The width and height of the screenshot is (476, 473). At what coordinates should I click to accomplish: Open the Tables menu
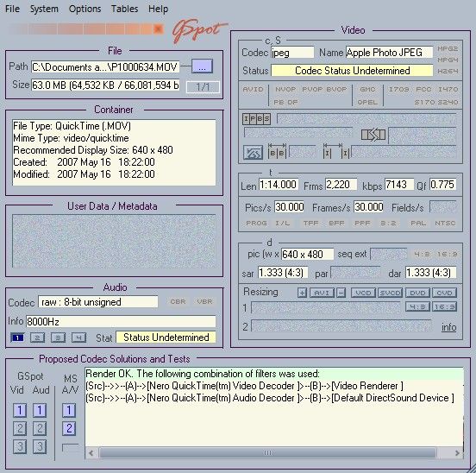coord(124,9)
